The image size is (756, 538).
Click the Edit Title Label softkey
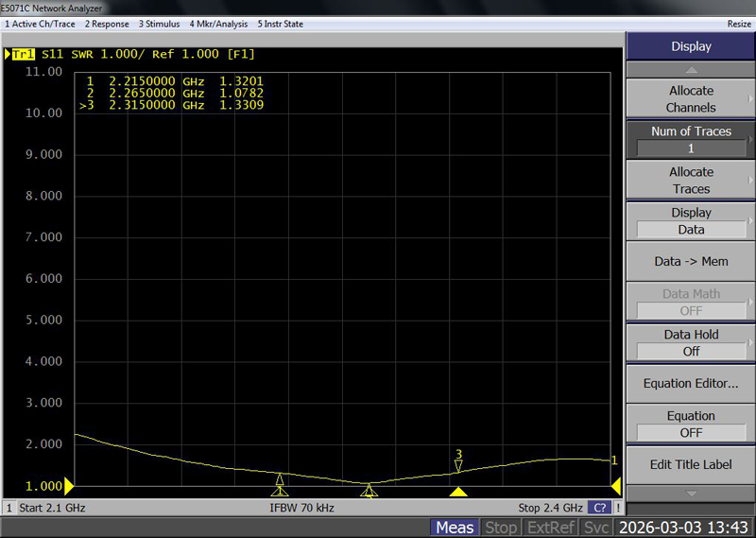[x=691, y=464]
